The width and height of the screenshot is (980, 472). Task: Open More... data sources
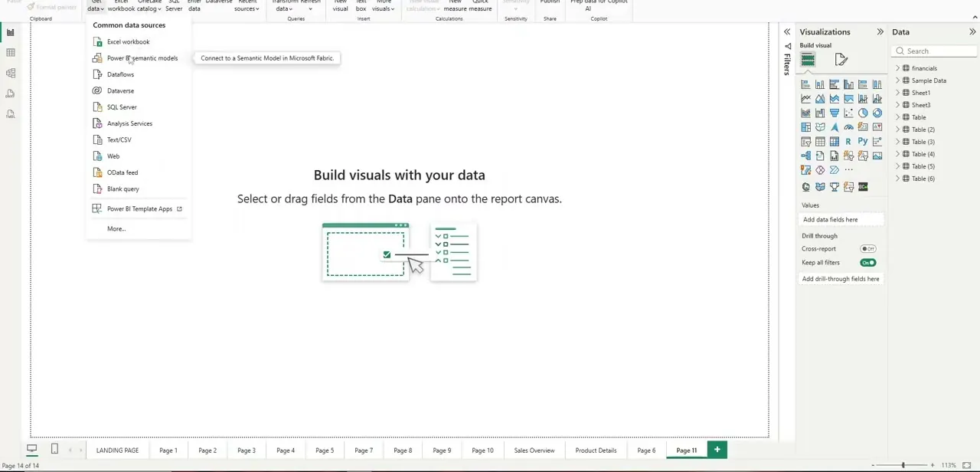(138, 229)
